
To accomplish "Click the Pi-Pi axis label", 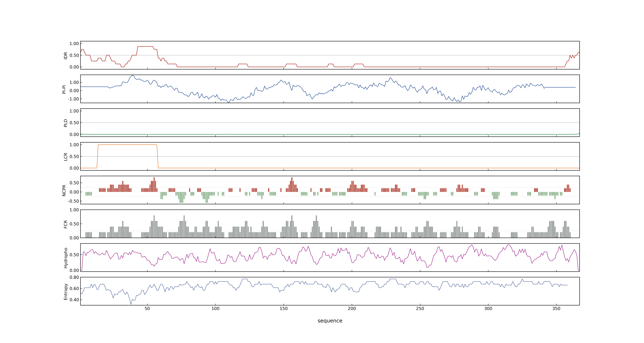I will (64, 89).
